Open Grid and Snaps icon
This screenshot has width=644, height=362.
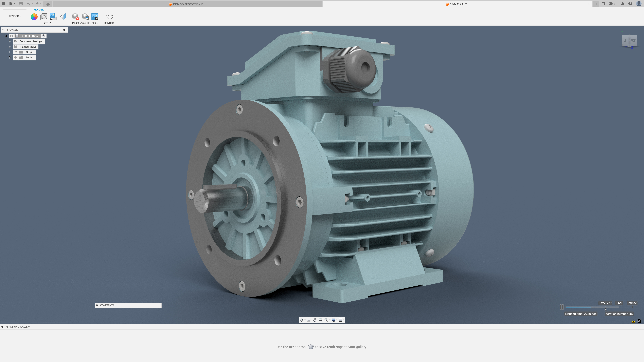(340, 320)
